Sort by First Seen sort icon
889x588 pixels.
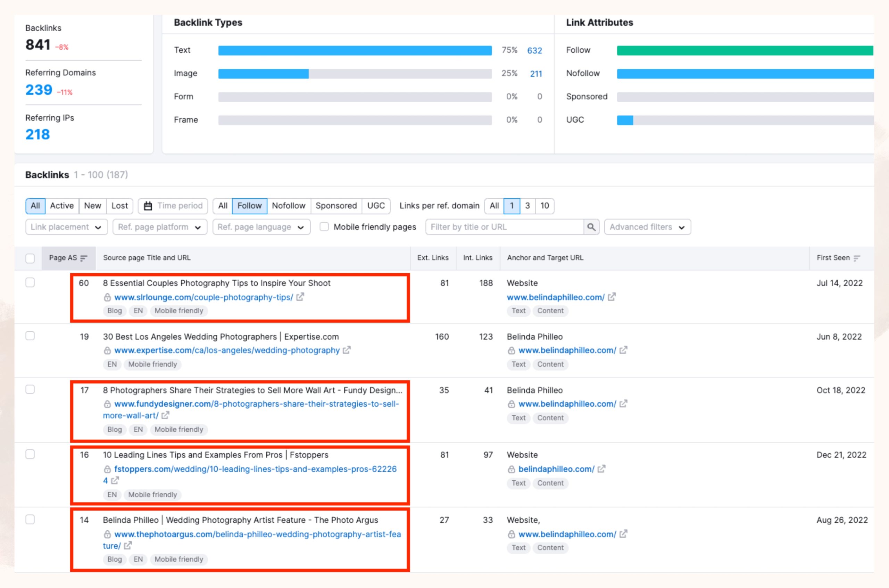point(857,258)
